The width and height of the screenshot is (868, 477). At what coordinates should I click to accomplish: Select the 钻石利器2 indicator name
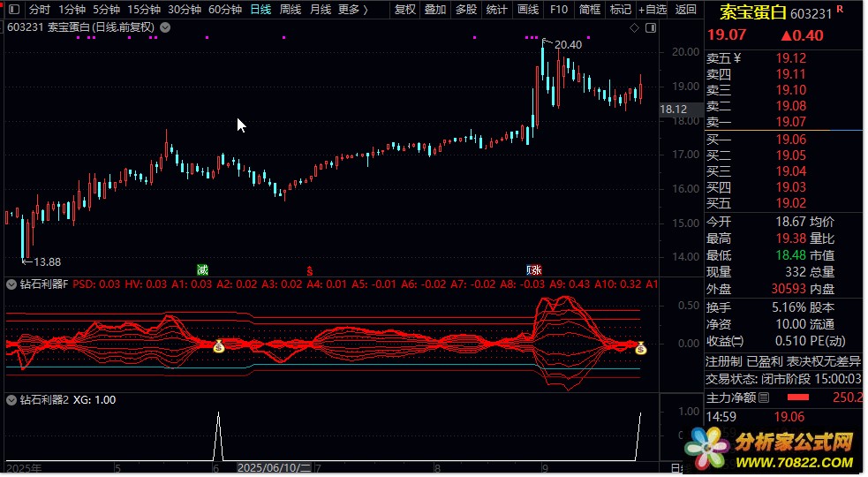tap(44, 400)
